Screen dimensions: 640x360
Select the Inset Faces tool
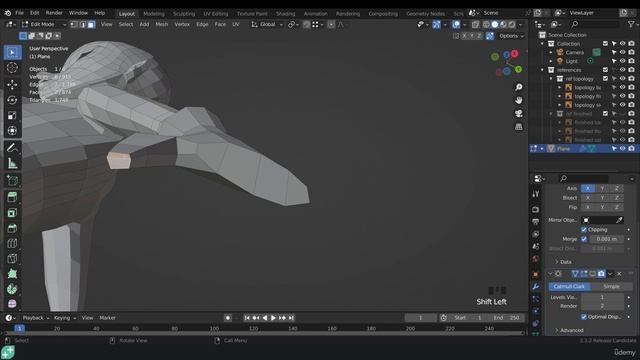point(12,213)
